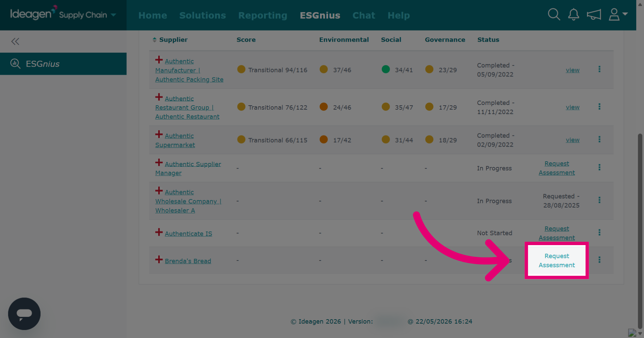Open the chat widget bubble
This screenshot has height=338, width=644.
point(24,314)
